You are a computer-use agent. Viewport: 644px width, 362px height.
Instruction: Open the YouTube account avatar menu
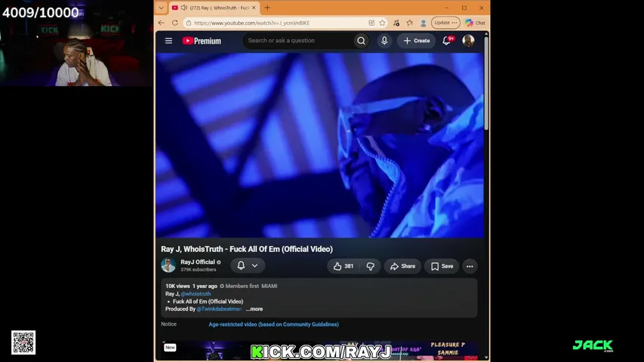[468, 41]
